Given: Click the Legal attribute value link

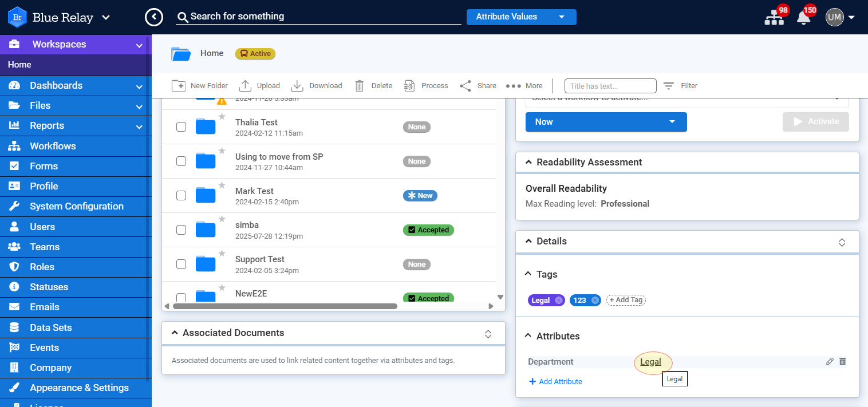Looking at the screenshot, I should point(650,362).
